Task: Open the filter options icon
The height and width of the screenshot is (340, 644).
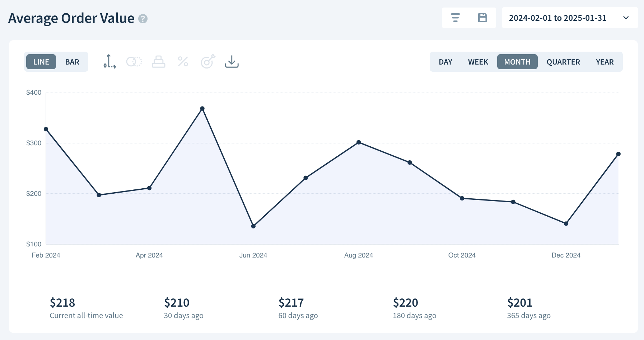Action: [x=455, y=18]
